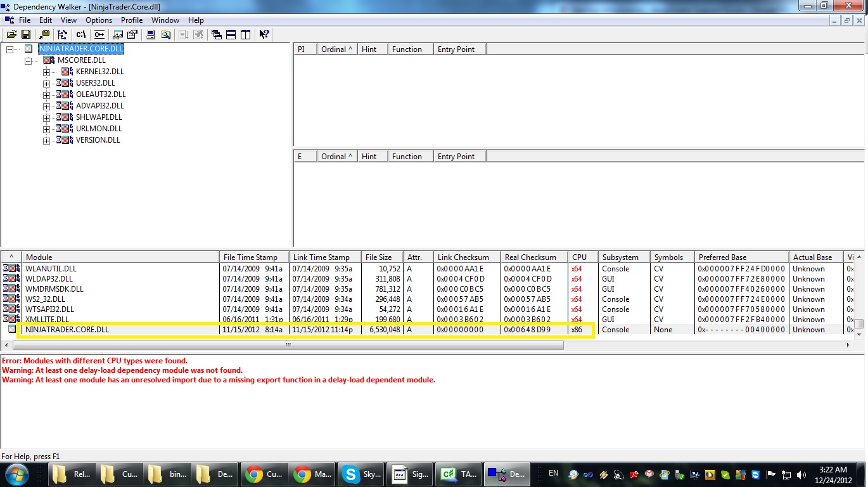
Task: Open the Edit menu
Action: tap(46, 20)
